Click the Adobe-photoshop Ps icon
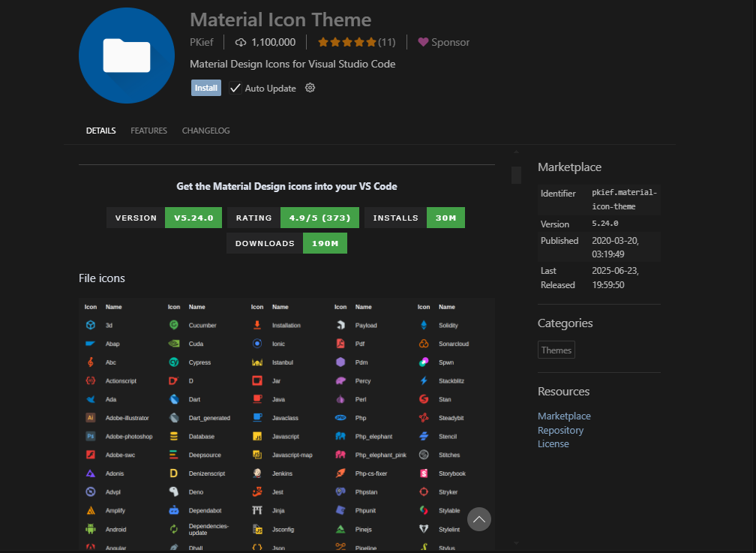756x553 pixels. [x=91, y=436]
